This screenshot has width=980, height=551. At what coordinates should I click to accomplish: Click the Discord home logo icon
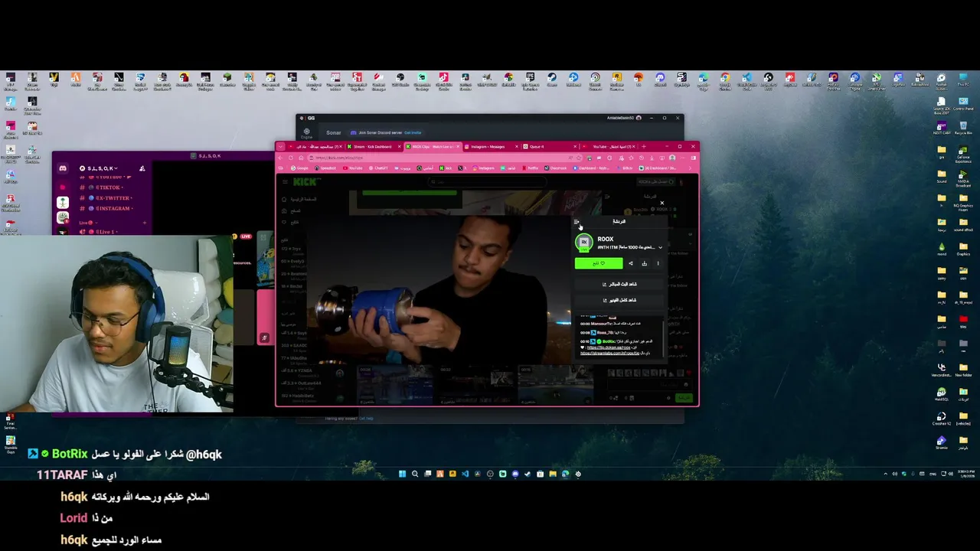pyautogui.click(x=63, y=168)
